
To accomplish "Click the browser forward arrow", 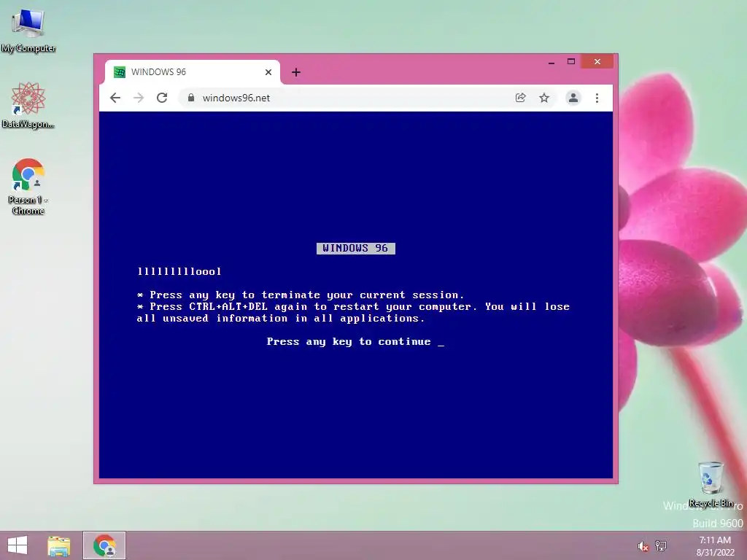I will (x=139, y=98).
